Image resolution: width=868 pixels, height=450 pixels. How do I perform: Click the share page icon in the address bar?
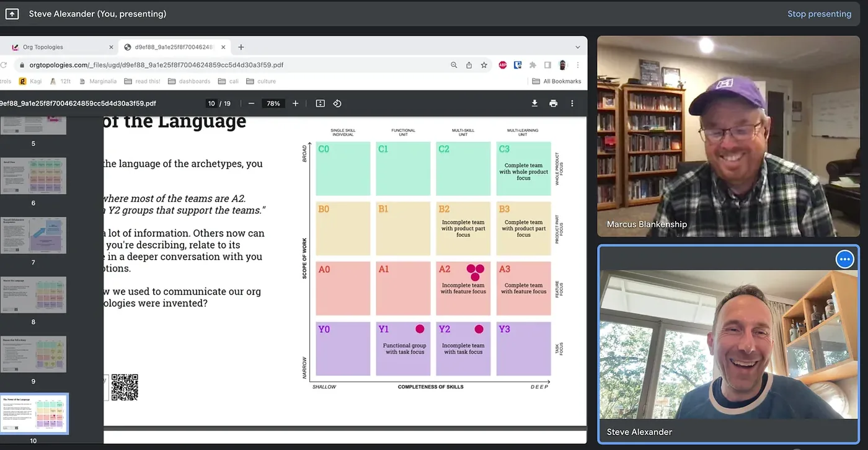(469, 64)
